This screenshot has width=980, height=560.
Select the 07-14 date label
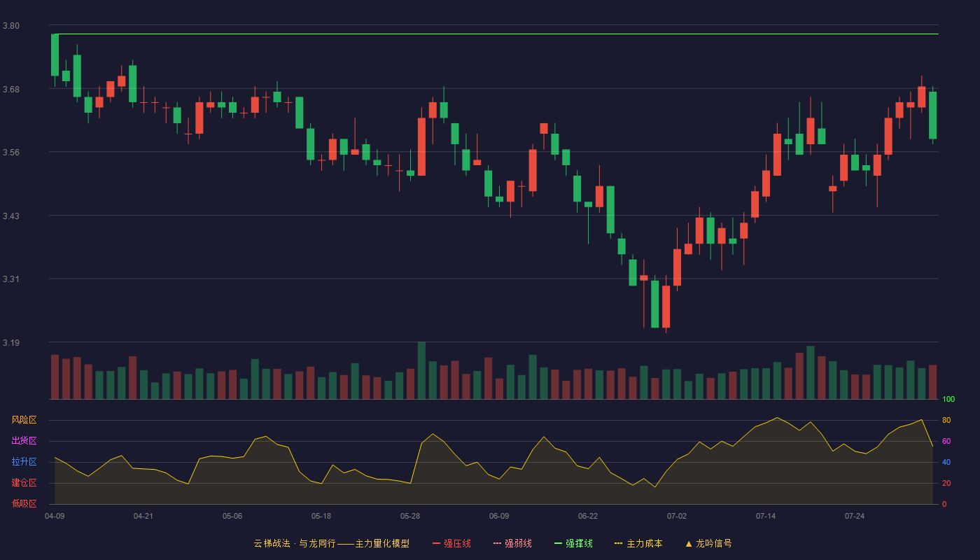coord(766,516)
